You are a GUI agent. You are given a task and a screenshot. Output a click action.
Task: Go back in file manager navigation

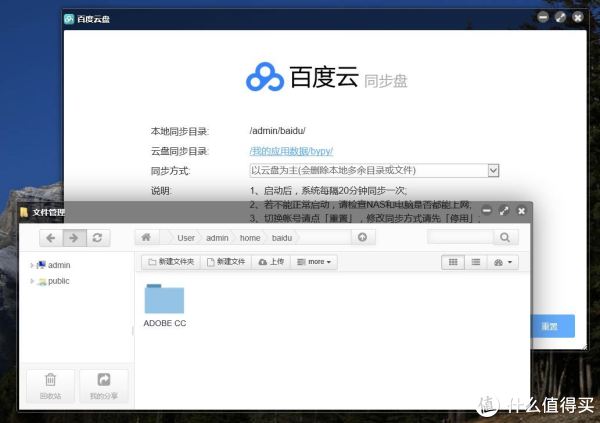[x=51, y=238]
